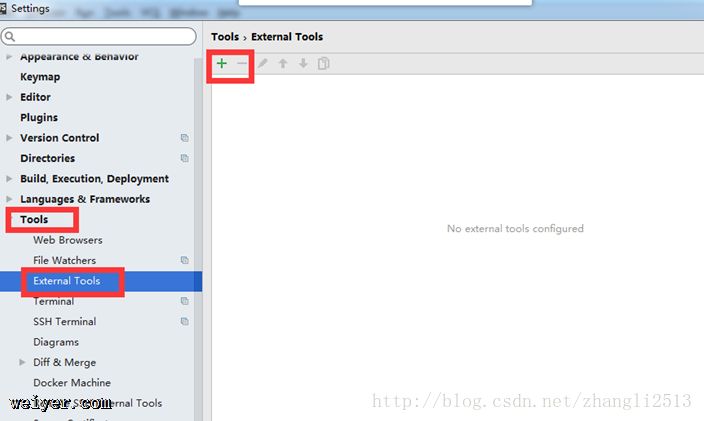Expand Appearance & Behavior section
This screenshot has width=704, height=421.
point(9,57)
